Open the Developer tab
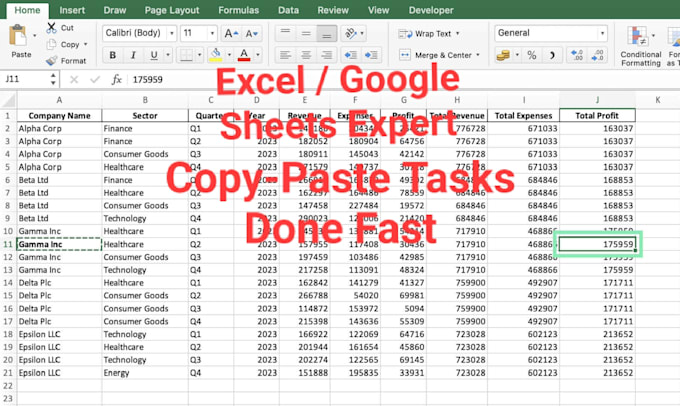The image size is (680, 406). pyautogui.click(x=431, y=10)
